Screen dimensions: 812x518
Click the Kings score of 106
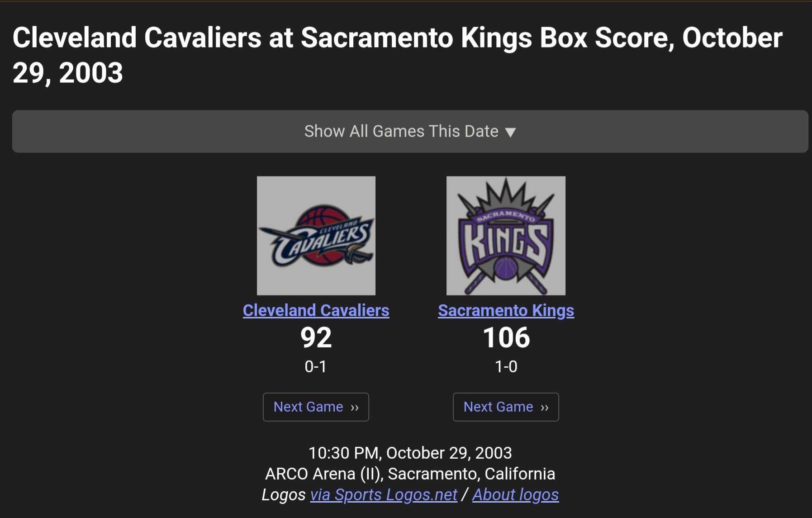click(506, 337)
